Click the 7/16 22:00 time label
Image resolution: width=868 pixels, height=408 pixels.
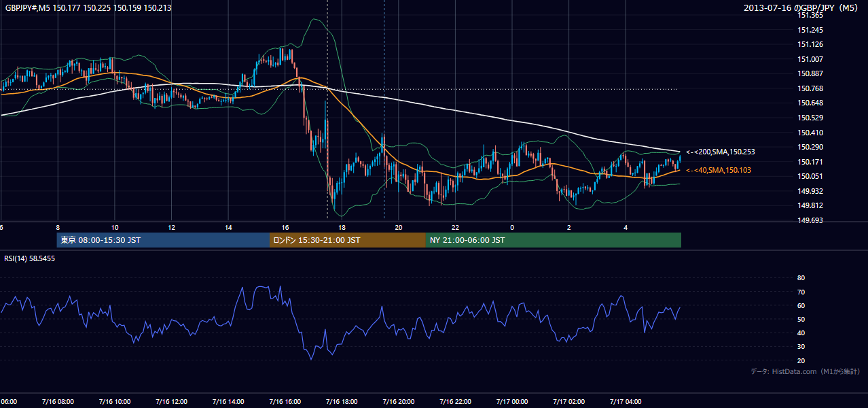pyautogui.click(x=454, y=402)
